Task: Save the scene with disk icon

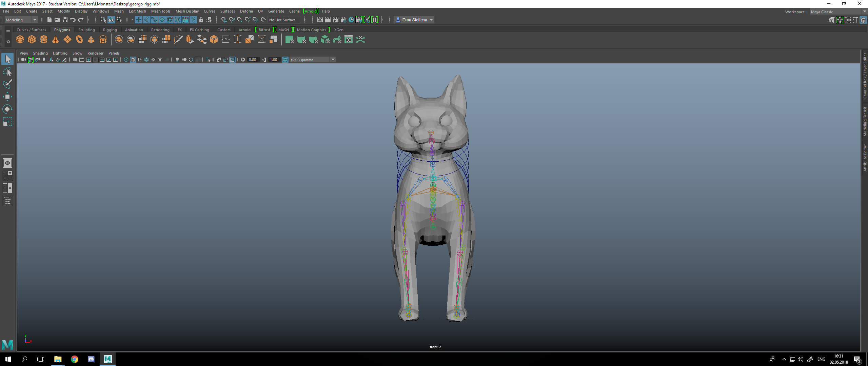Action: (65, 20)
